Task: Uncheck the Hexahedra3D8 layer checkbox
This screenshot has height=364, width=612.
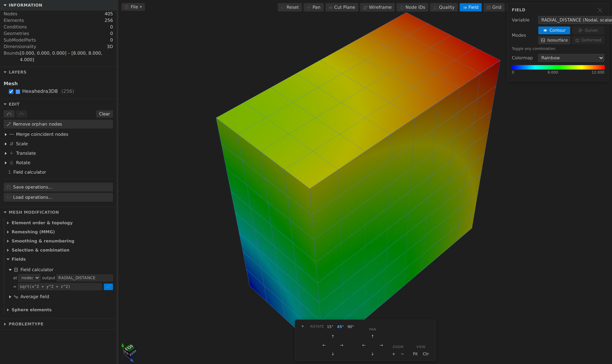Action: (11, 92)
